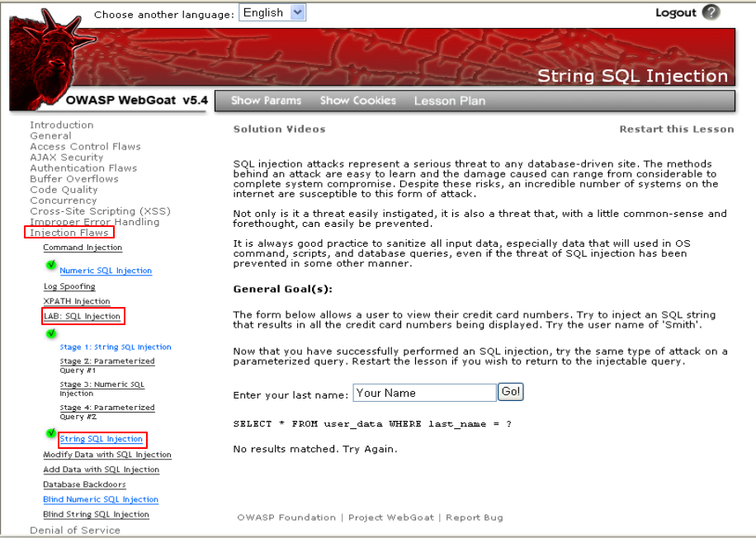The height and width of the screenshot is (538, 756).
Task: Click 'Enter your last name:' label
Action: 291,395
